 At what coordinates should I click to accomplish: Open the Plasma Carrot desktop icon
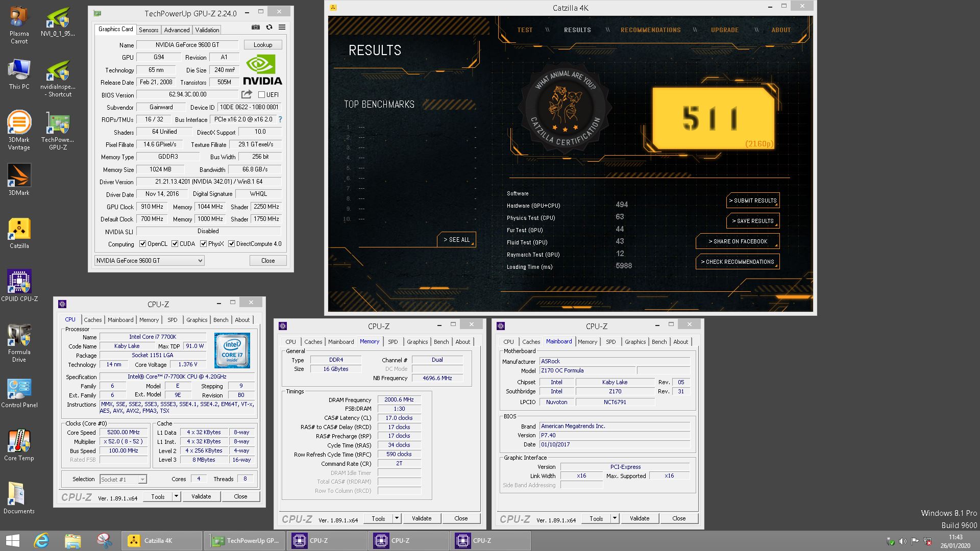19,26
